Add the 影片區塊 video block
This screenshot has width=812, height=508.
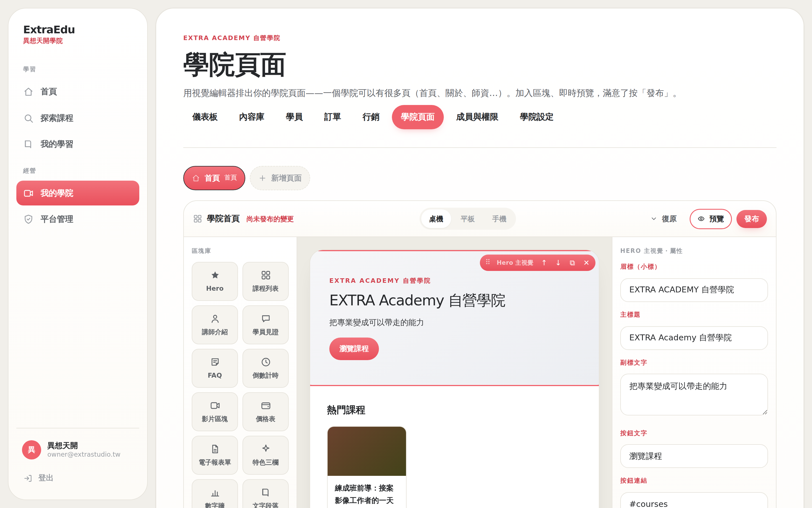[215, 411]
